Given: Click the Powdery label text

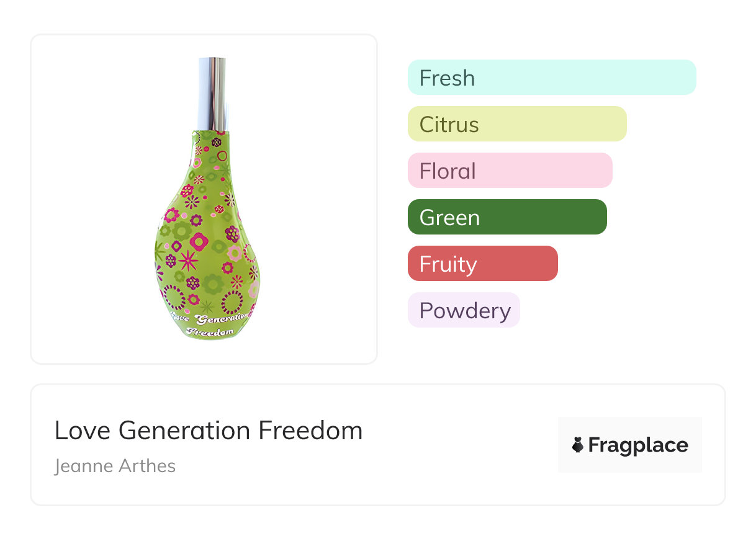Looking at the screenshot, I should click(x=465, y=311).
